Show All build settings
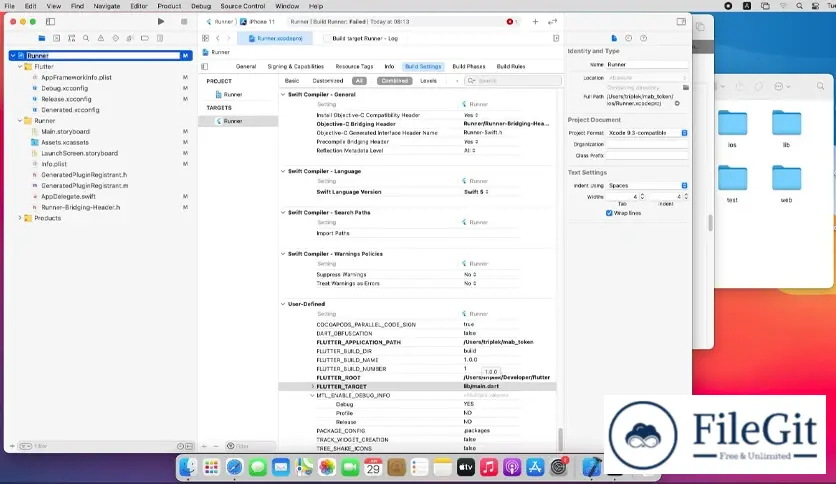Image resolution: width=836 pixels, height=484 pixels. tap(359, 81)
